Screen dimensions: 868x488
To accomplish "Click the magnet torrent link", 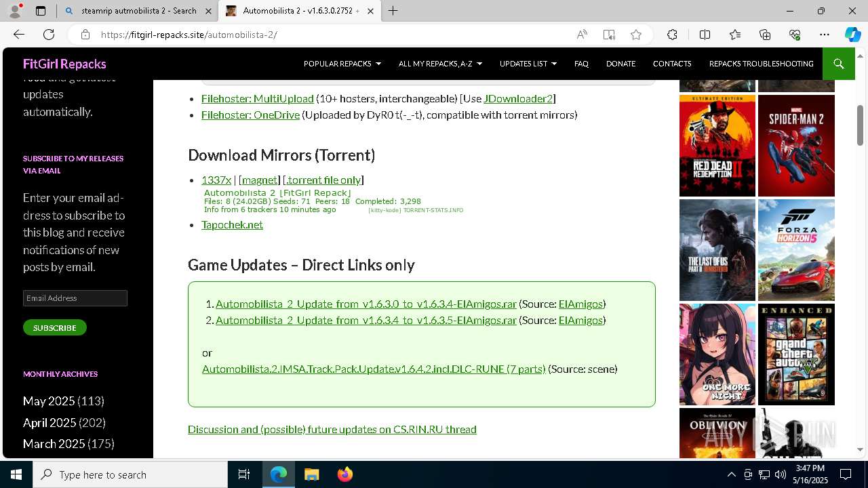I will [x=260, y=180].
